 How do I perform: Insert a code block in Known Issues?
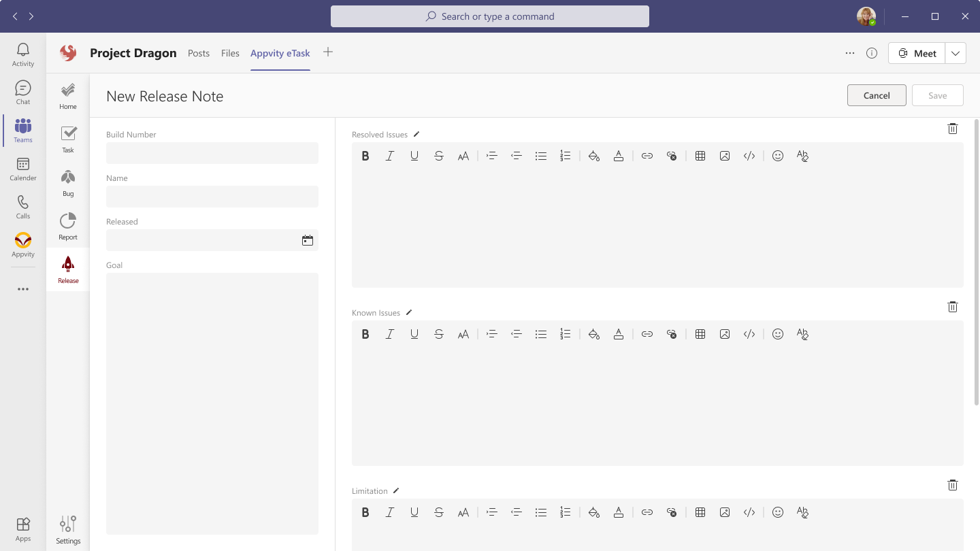click(x=749, y=334)
